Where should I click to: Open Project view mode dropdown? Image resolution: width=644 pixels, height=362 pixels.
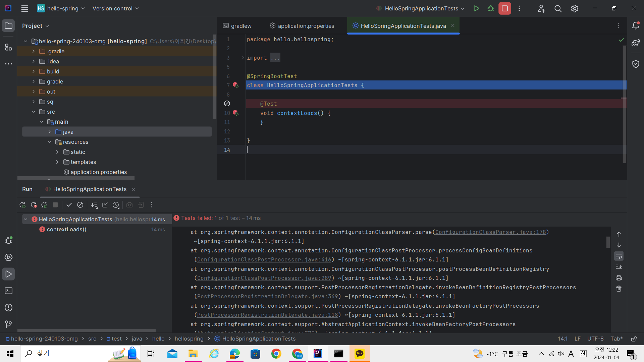pyautogui.click(x=36, y=26)
